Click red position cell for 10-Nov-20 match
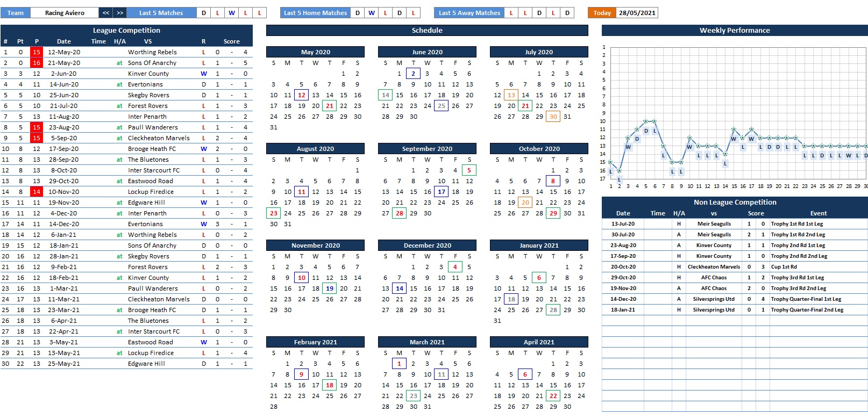This screenshot has height=412, width=868. [37, 192]
